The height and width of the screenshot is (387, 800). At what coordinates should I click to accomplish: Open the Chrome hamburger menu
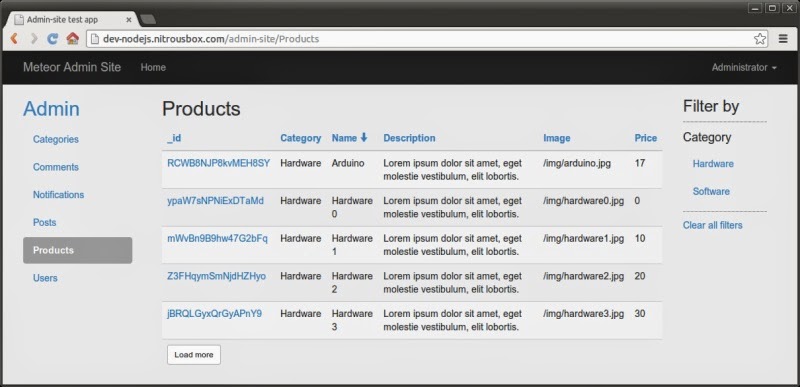coord(783,39)
